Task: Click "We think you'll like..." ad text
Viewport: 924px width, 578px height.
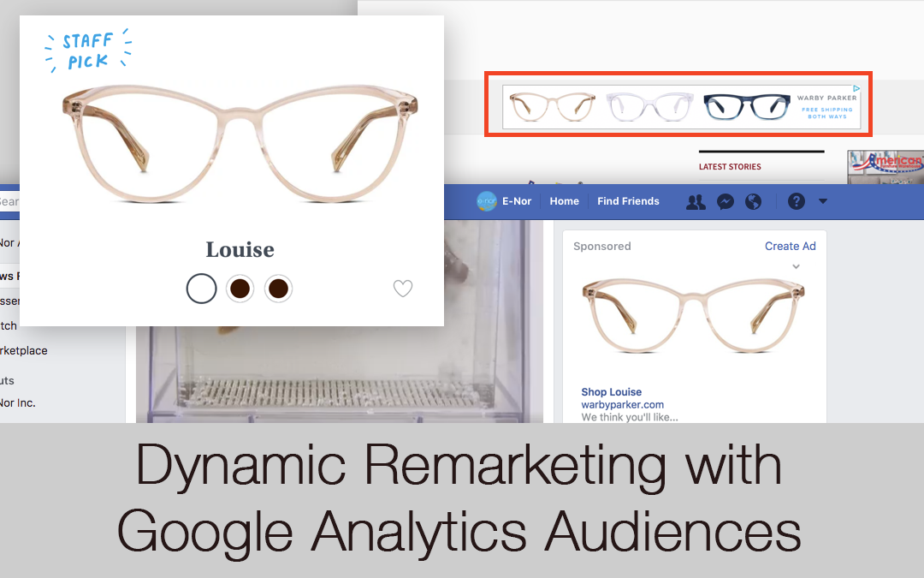Action: pos(630,417)
